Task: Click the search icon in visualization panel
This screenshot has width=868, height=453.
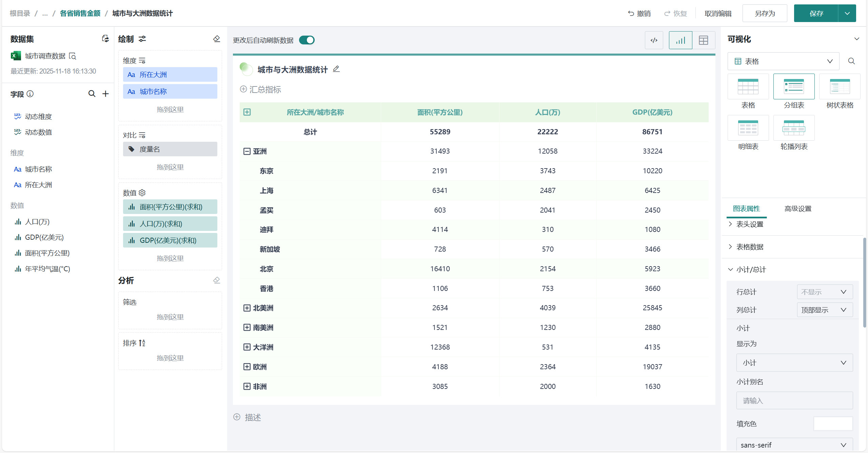Action: (851, 61)
